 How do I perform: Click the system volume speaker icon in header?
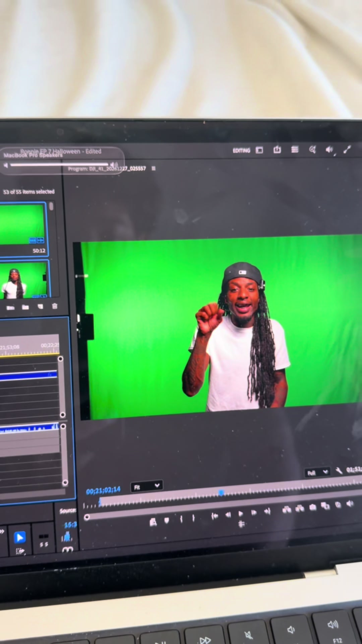(x=329, y=150)
